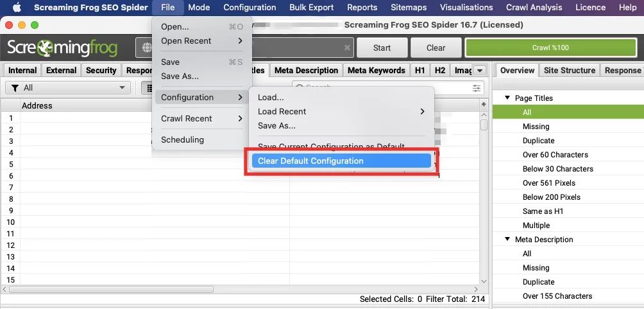Select Clear Default Configuration
The image size is (644, 309).
coord(342,161)
